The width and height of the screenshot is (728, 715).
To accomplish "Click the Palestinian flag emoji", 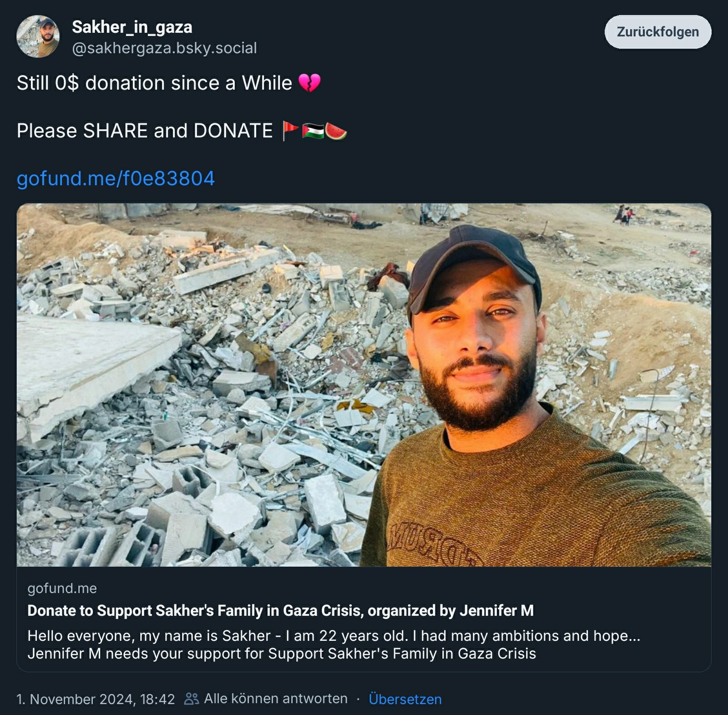I will 313,131.
